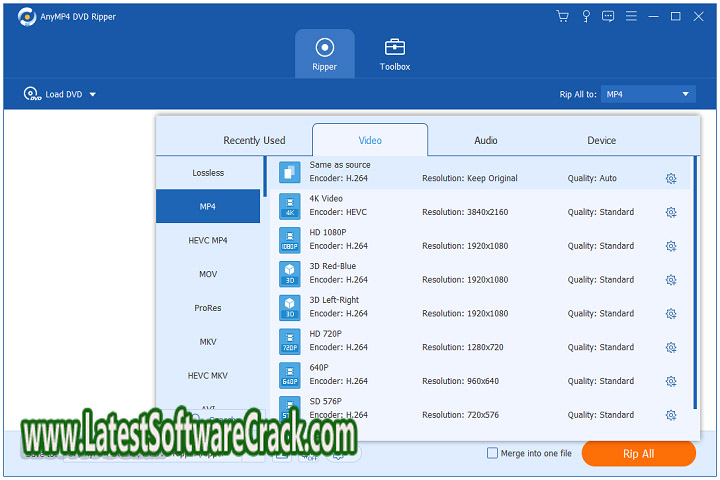Open settings gear for HD 1080P preset

(x=671, y=246)
